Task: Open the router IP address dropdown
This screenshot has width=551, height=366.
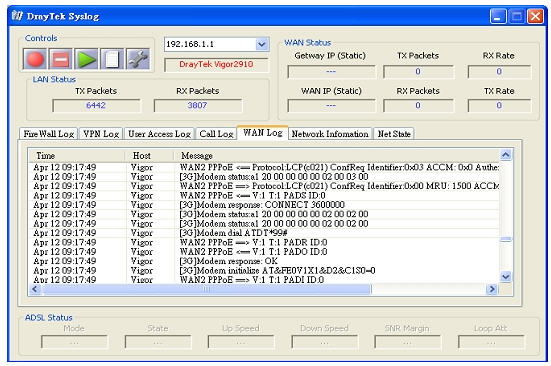Action: point(261,44)
